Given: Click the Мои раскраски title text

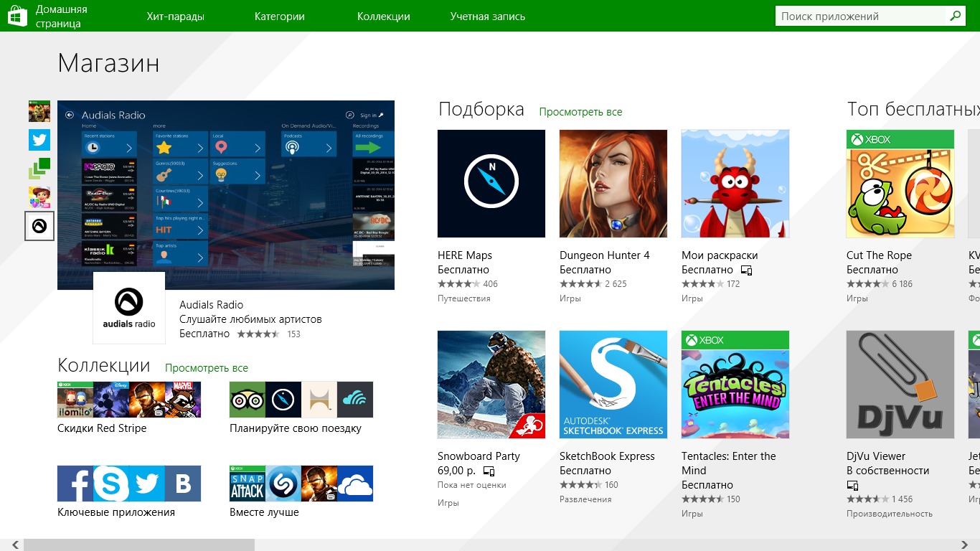Looking at the screenshot, I should coord(720,255).
